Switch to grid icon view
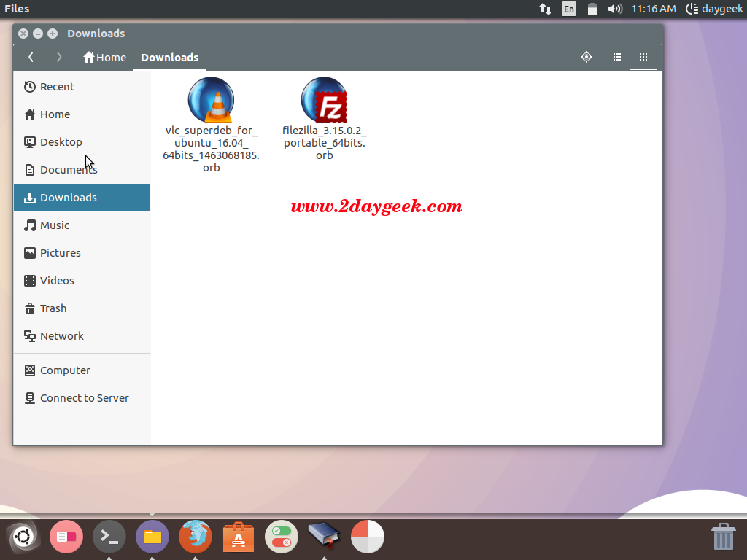747x560 pixels. [643, 57]
